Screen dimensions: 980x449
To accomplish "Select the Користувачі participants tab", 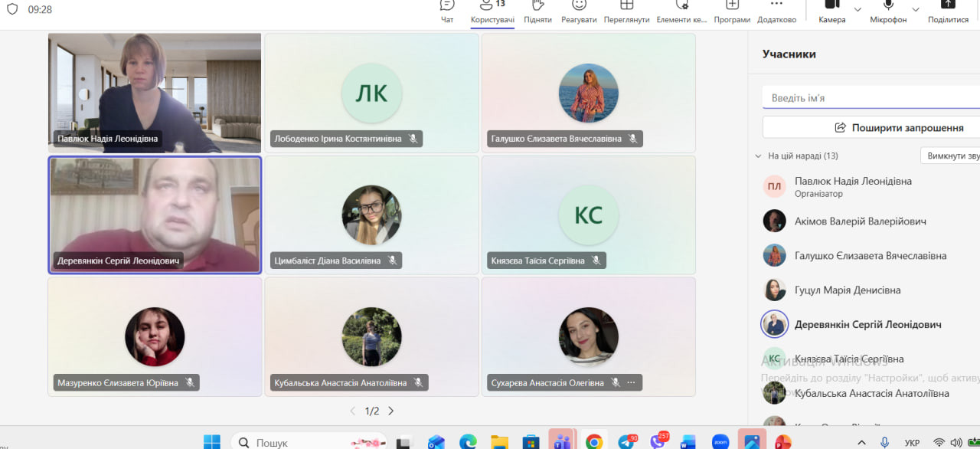I will pos(492,11).
